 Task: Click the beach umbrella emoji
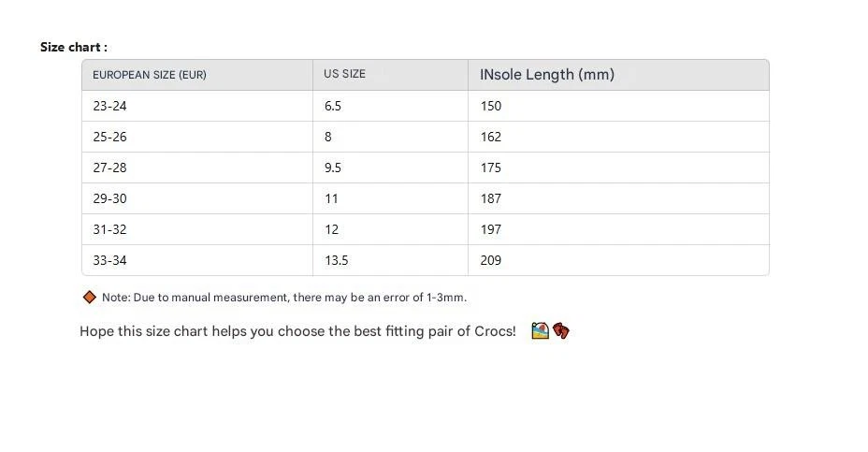point(540,330)
